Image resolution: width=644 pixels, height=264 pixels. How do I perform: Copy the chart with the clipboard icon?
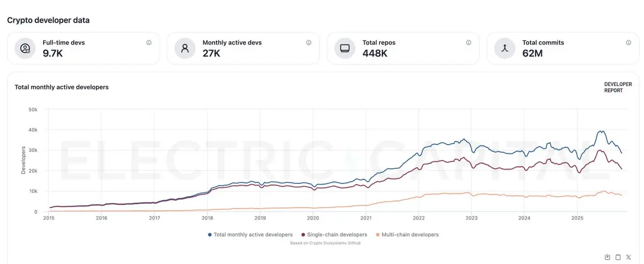618,257
